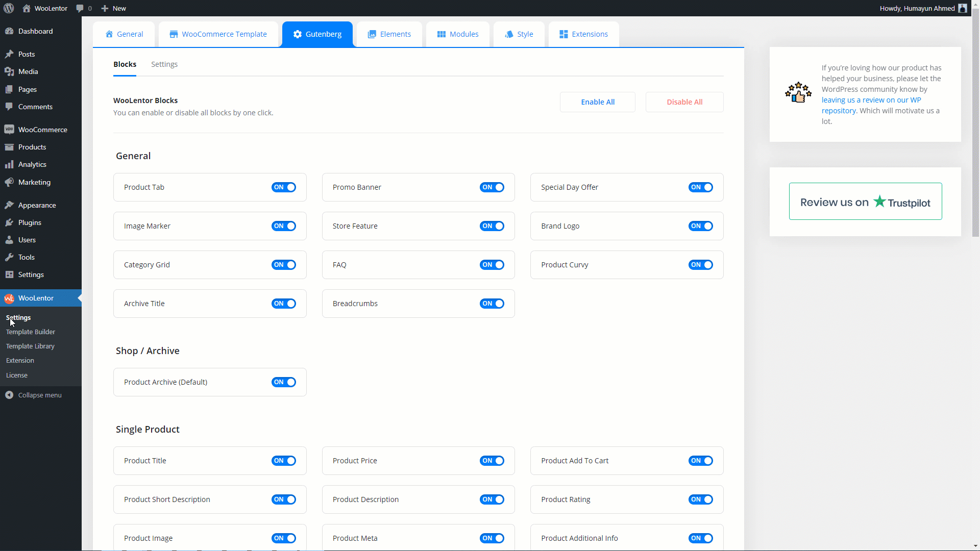Click the Dashboard gauge icon in sidebar
980x551 pixels.
[9, 31]
